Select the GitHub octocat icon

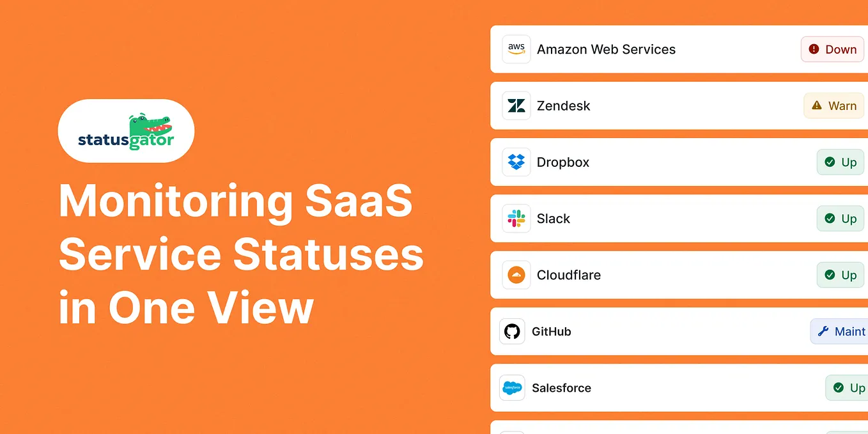coord(512,331)
